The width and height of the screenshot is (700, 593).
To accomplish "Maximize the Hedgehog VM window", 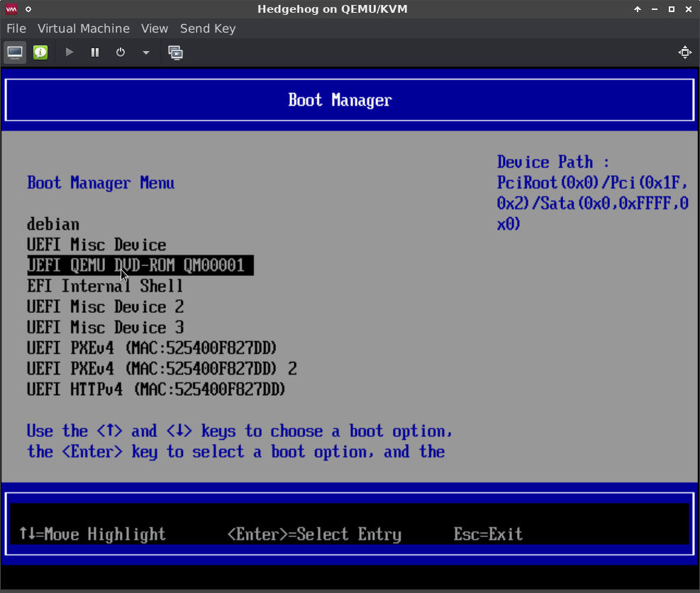I will tap(672, 9).
